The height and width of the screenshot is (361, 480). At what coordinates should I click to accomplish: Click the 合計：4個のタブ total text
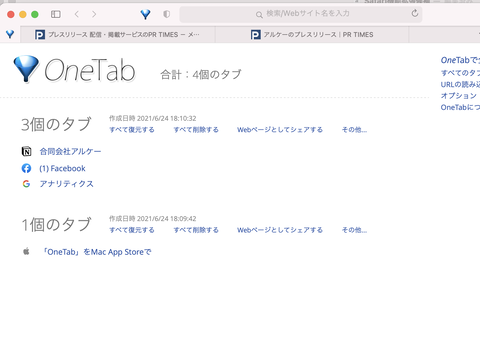point(201,74)
